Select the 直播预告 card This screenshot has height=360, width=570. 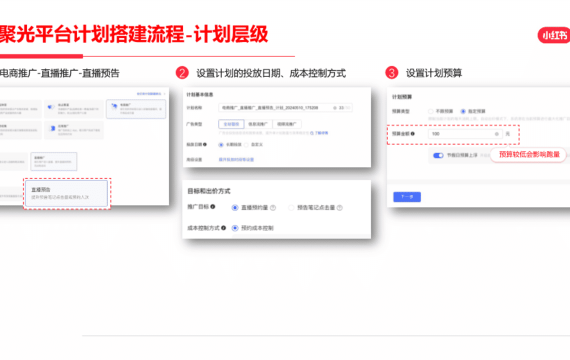[x=67, y=193]
